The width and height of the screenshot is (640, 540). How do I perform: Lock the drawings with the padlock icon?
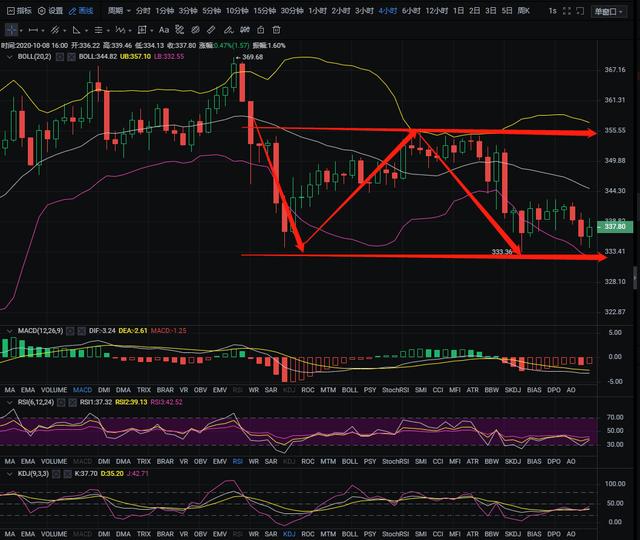[x=261, y=30]
